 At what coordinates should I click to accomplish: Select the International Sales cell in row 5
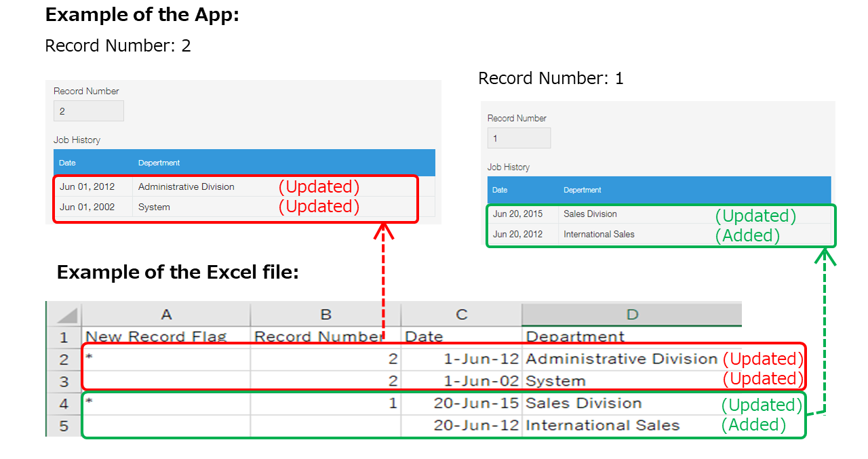(x=604, y=425)
